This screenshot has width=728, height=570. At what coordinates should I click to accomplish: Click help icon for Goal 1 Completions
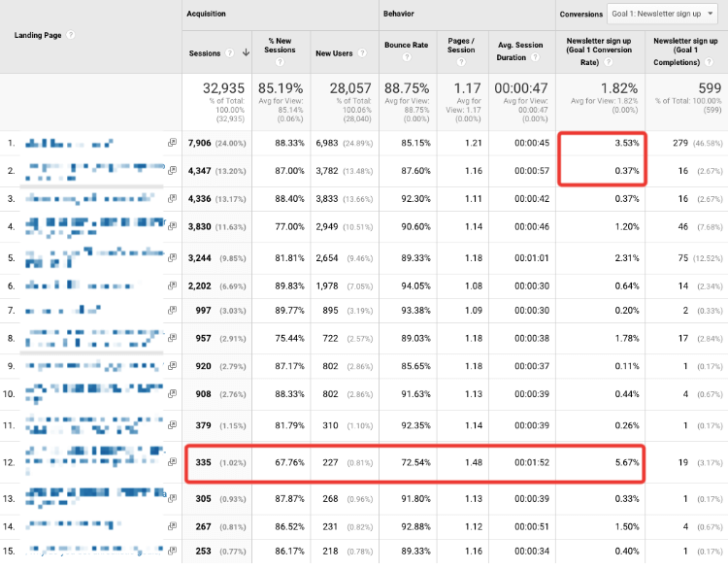(x=709, y=62)
